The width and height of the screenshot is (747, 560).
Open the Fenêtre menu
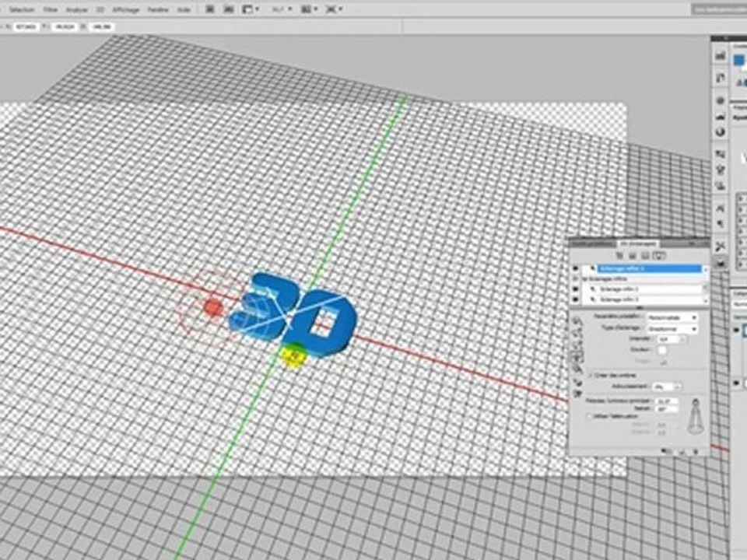[x=158, y=9]
